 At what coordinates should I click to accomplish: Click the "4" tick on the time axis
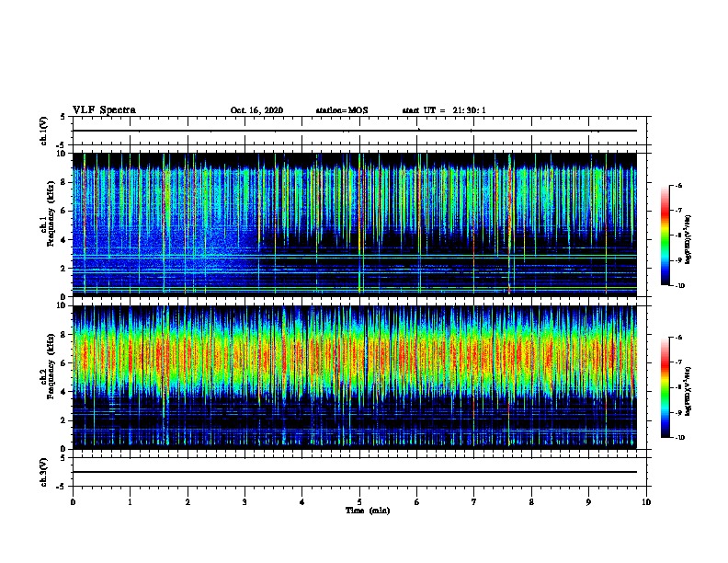point(302,502)
